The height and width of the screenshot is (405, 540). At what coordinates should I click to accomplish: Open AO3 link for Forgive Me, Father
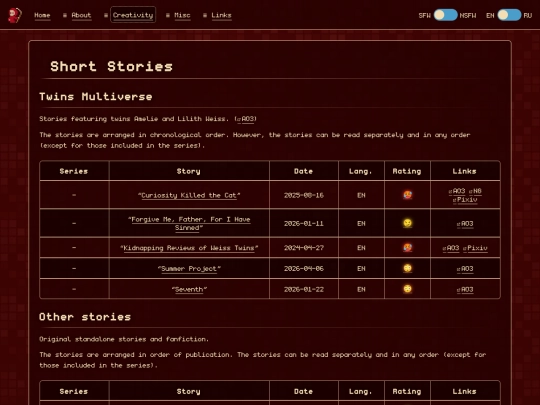coord(465,224)
